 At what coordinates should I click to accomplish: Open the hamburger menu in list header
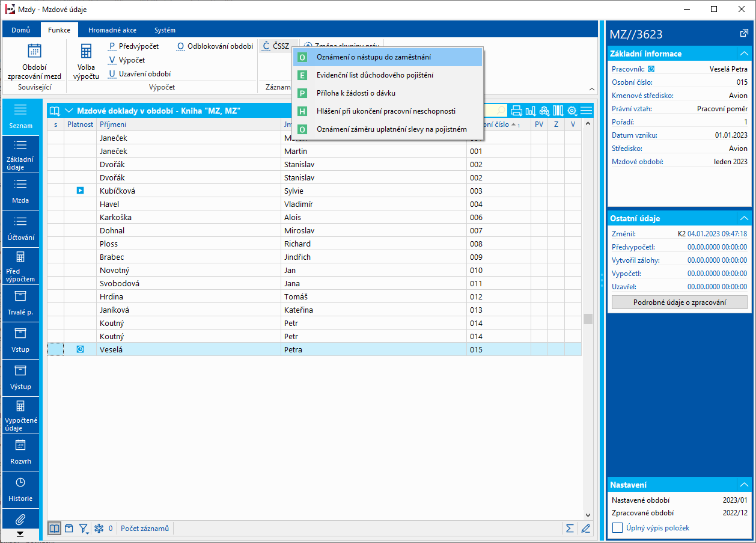587,111
